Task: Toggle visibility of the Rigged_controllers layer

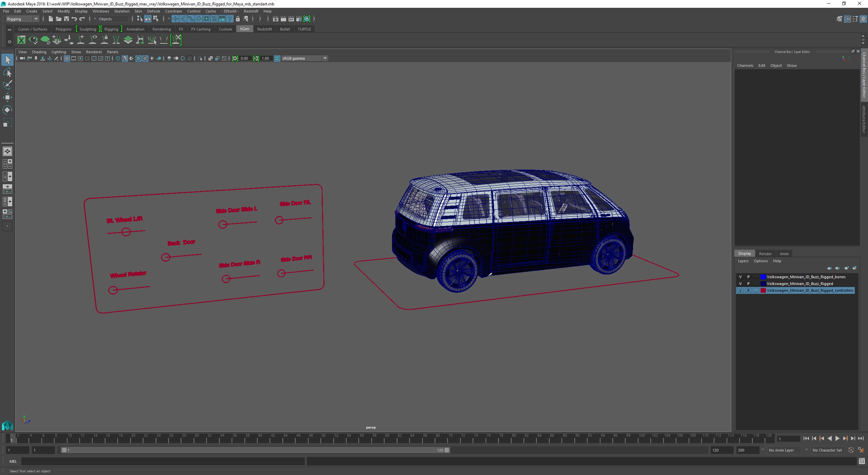Action: pos(740,290)
